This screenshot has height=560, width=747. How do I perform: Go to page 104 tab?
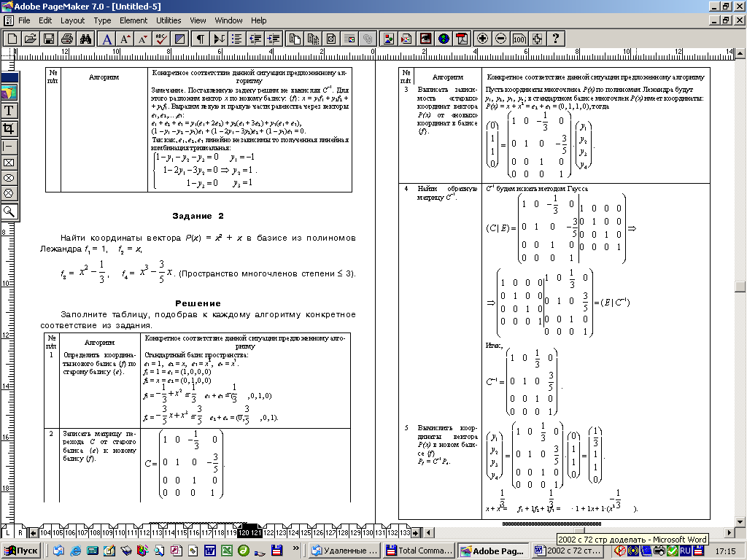[x=45, y=532]
